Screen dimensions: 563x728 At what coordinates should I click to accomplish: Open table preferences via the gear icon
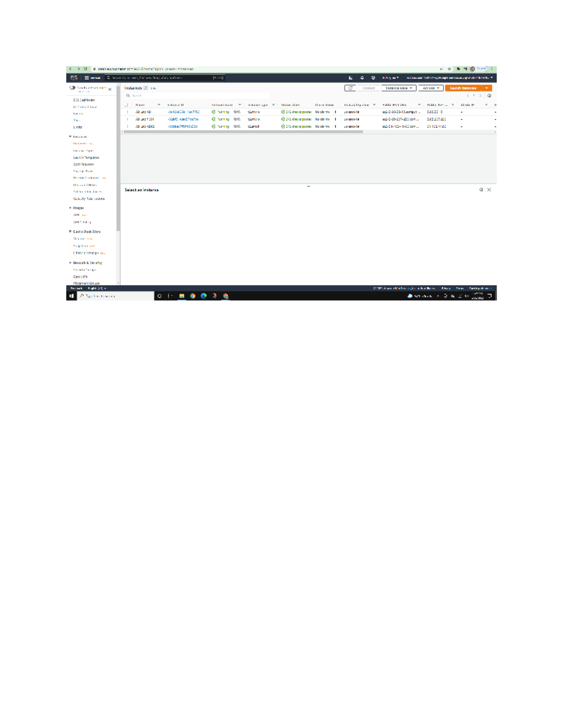click(x=489, y=95)
